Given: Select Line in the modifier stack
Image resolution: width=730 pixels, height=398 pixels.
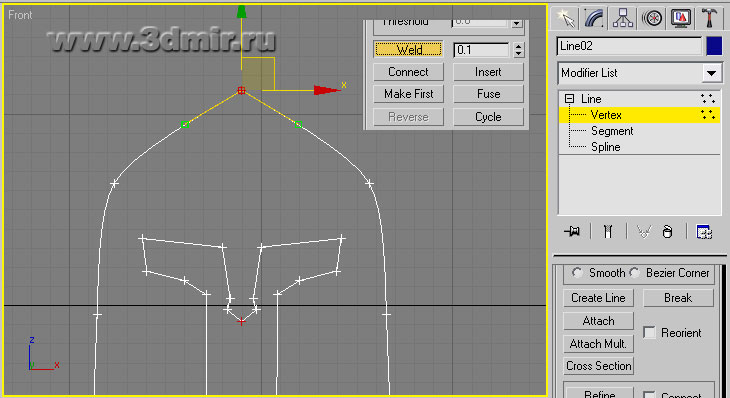Looking at the screenshot, I should click(591, 99).
